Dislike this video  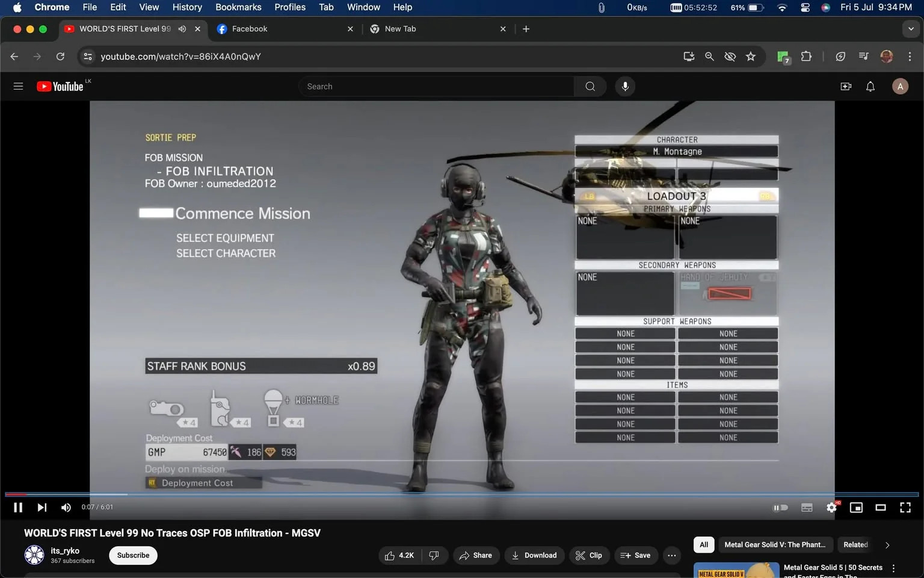pos(434,555)
